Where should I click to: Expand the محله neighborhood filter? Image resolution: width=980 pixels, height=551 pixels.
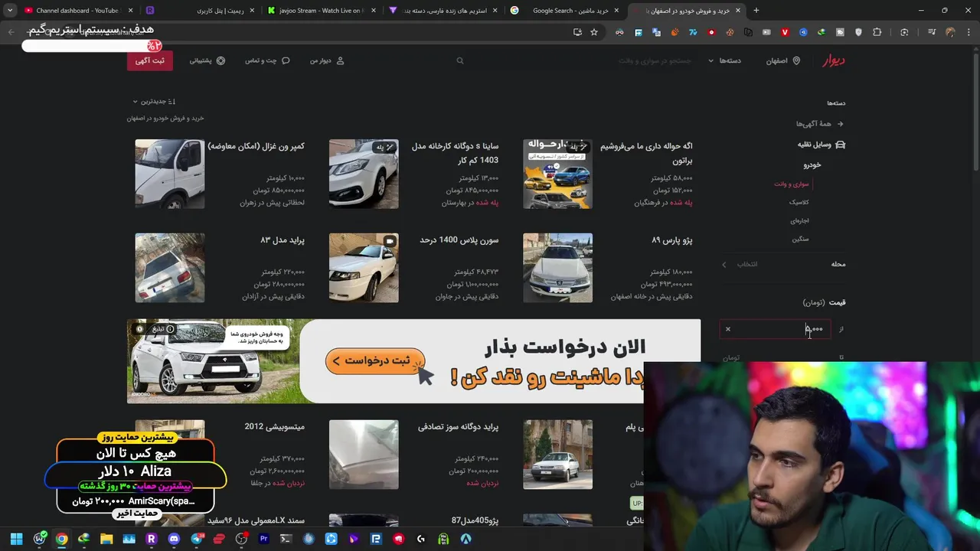[x=782, y=264]
